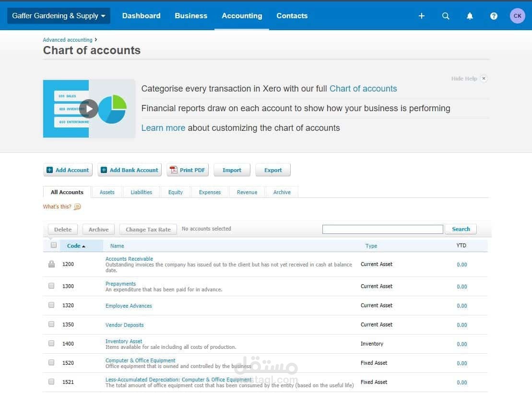Sort by the Code column arrow
Screen dimensions: 532x393
pyautogui.click(x=83, y=246)
